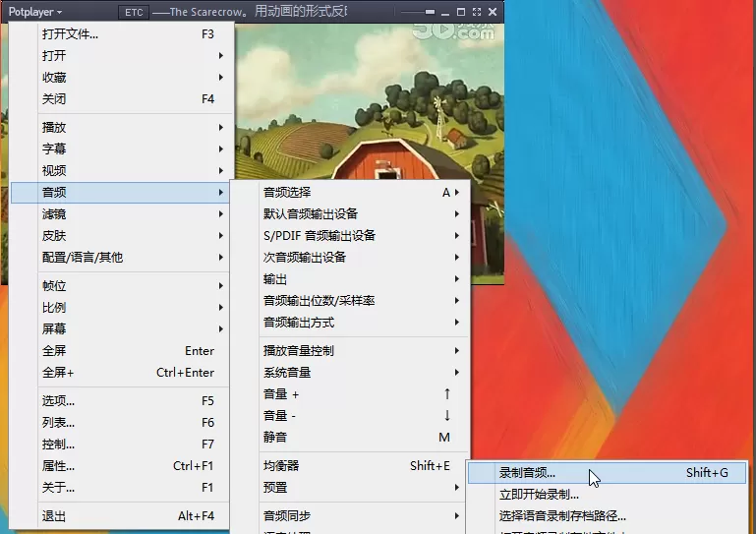Image resolution: width=756 pixels, height=534 pixels.
Task: Open the Potplayer main menu dropdown
Action: (x=35, y=12)
